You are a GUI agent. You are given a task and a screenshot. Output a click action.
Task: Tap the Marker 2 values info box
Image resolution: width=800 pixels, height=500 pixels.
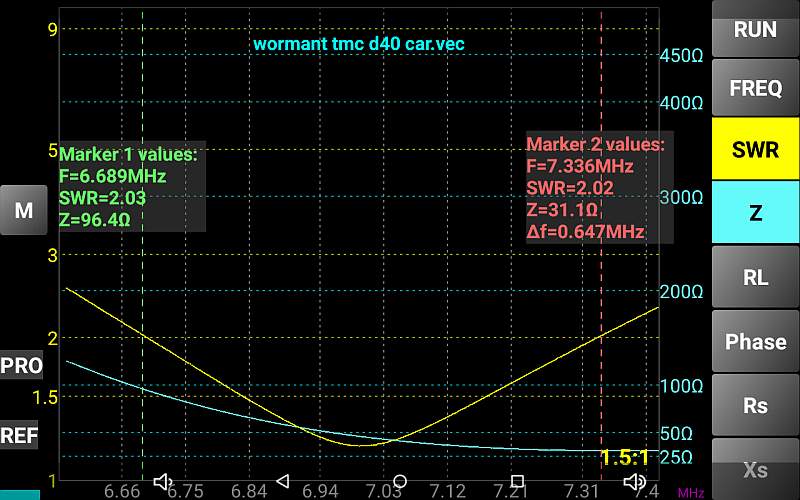pyautogui.click(x=597, y=187)
